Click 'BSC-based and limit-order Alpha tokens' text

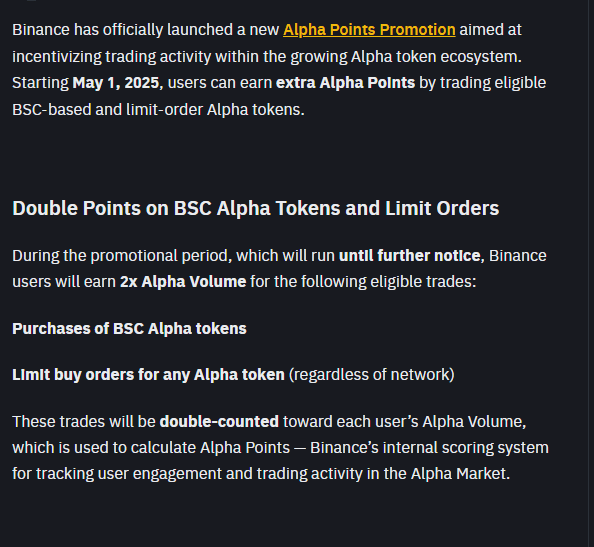(158, 110)
